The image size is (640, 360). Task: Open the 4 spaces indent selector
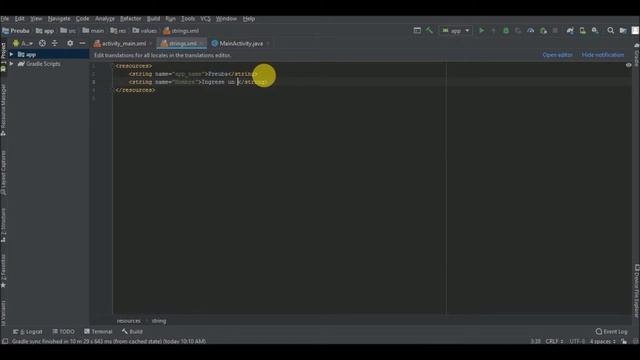(x=602, y=341)
